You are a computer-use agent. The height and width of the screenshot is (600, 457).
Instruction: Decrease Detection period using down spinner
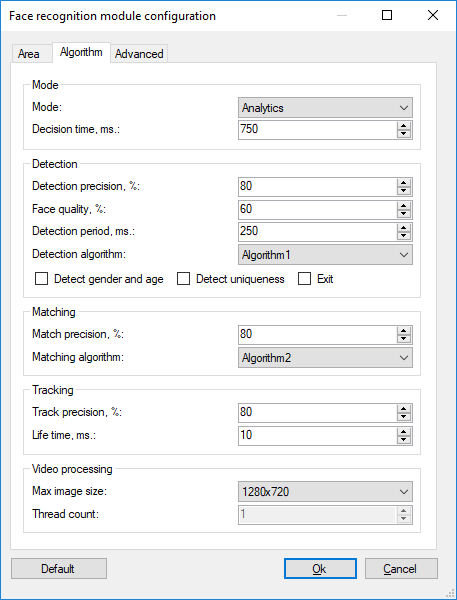tap(404, 235)
